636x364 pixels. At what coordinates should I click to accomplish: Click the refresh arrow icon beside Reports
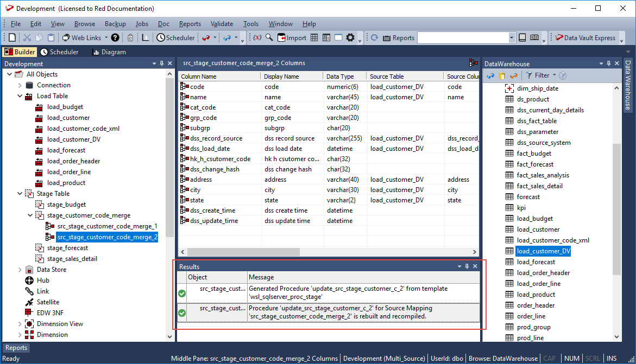(374, 38)
